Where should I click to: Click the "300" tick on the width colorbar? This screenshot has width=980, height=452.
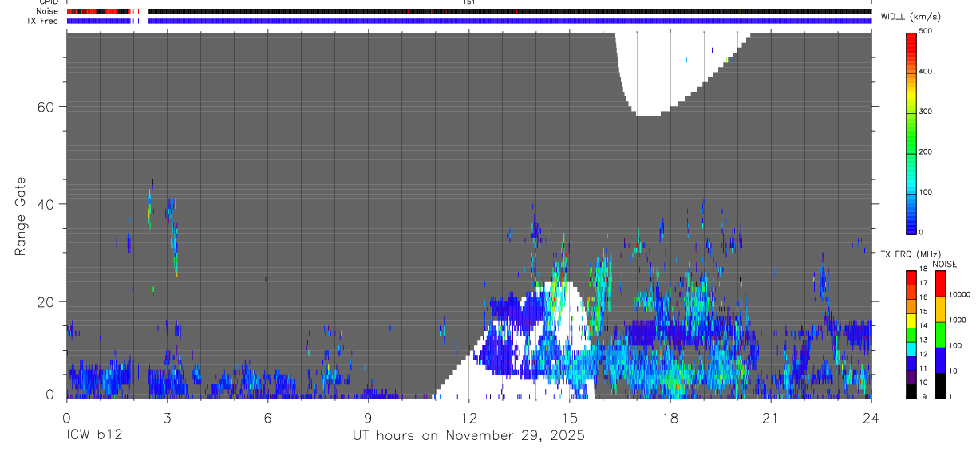pyautogui.click(x=925, y=112)
